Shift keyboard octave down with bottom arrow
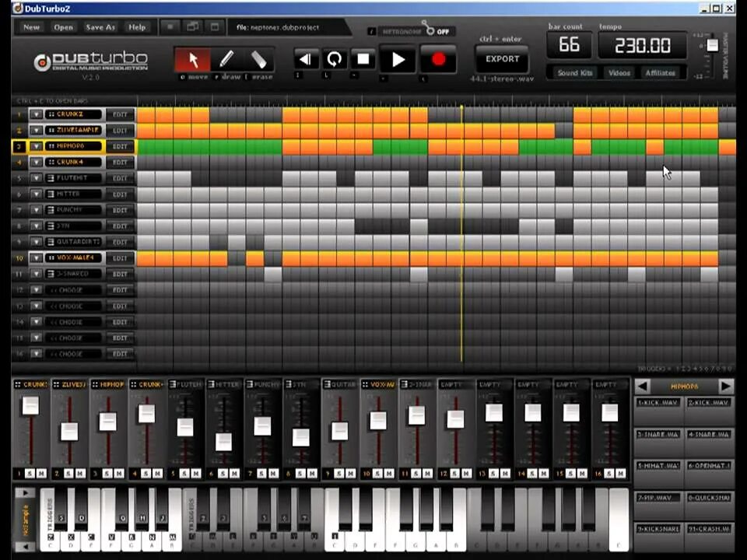This screenshot has height=560, width=747. (26, 546)
